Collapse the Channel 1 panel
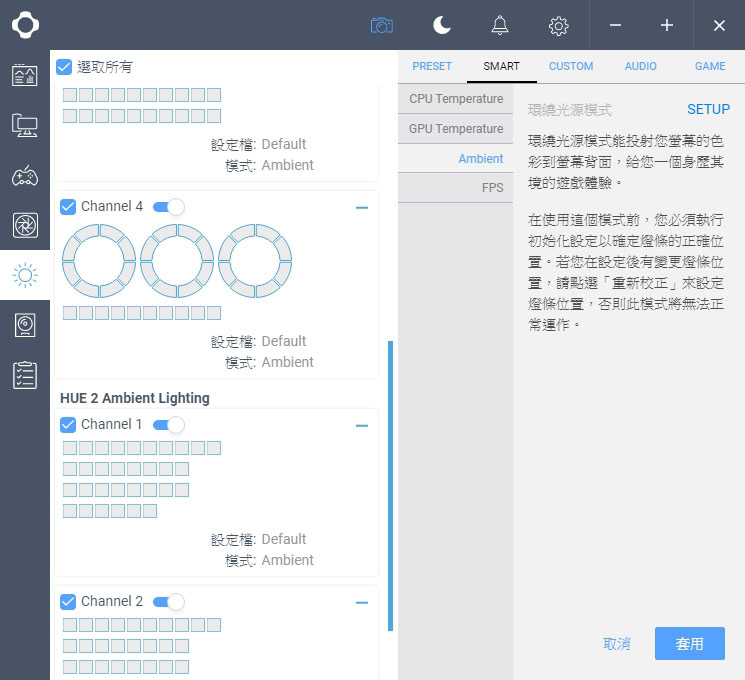This screenshot has width=745, height=680. coord(362,426)
